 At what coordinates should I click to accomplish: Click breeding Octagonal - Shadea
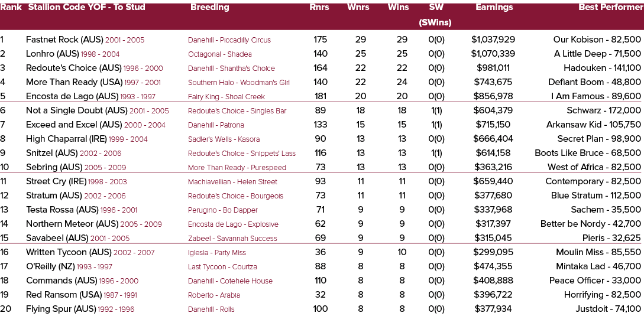(x=220, y=54)
